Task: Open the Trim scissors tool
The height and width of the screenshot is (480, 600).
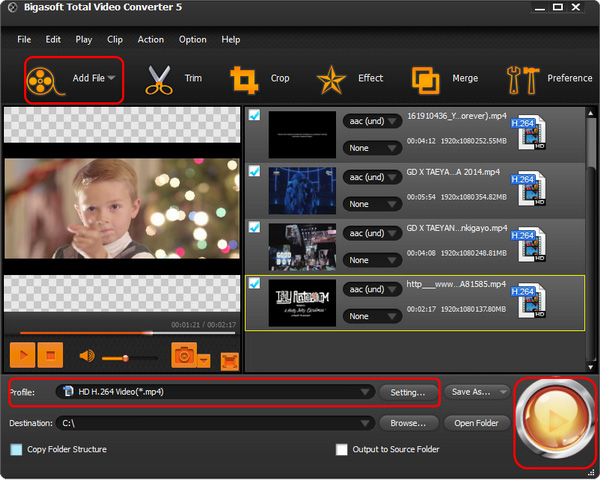Action: click(x=159, y=80)
